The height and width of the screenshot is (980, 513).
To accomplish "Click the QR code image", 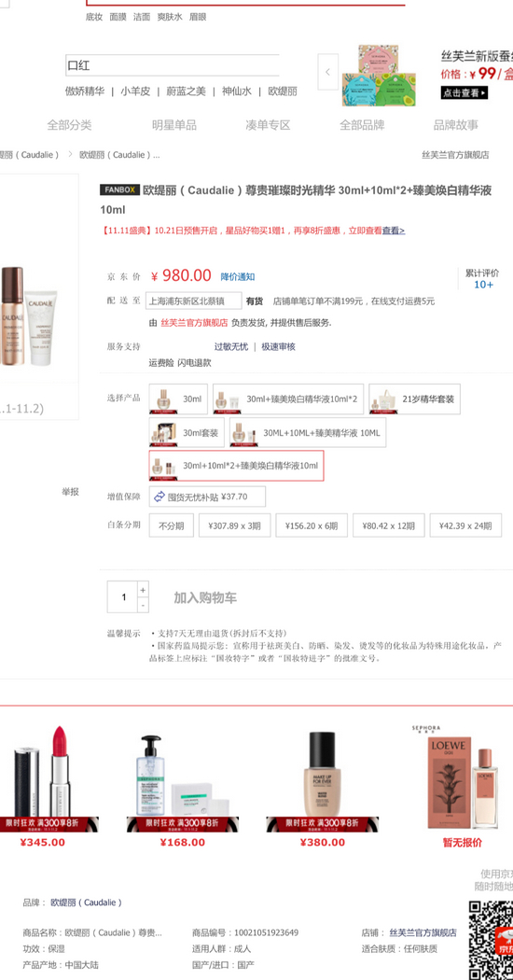I will [x=492, y=941].
